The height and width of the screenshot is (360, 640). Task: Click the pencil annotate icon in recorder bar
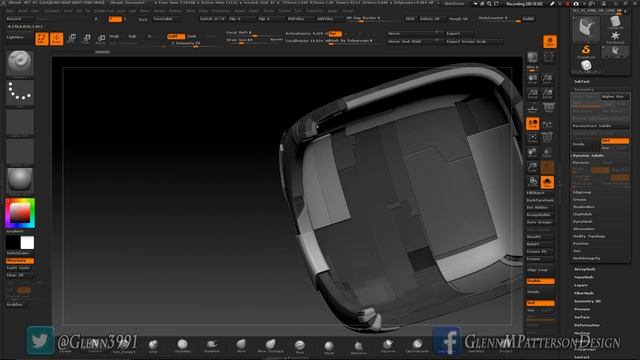pos(552,4)
